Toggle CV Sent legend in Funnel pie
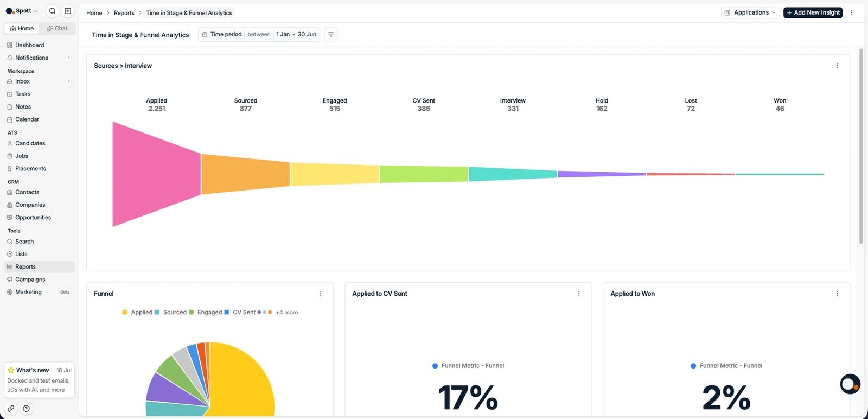868x419 pixels. click(x=240, y=313)
